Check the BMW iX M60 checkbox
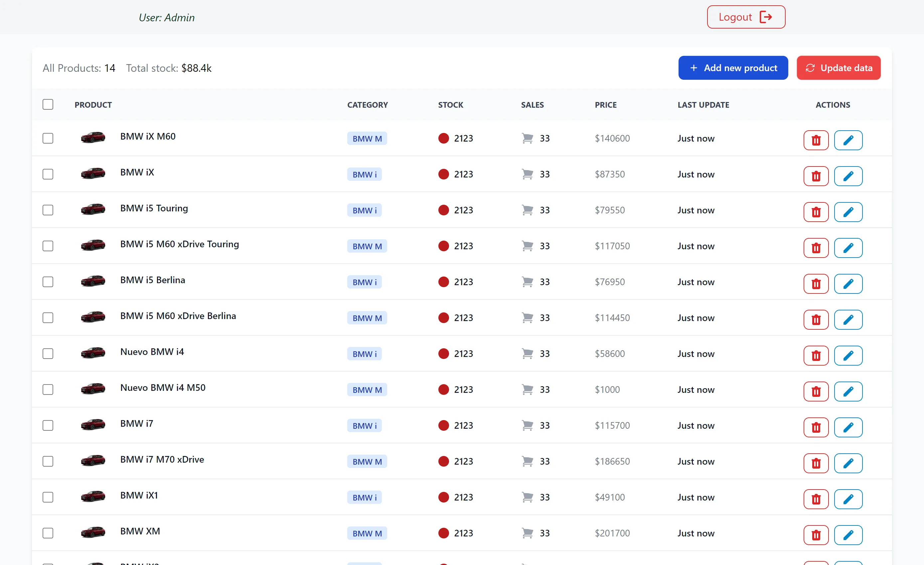 coord(48,139)
